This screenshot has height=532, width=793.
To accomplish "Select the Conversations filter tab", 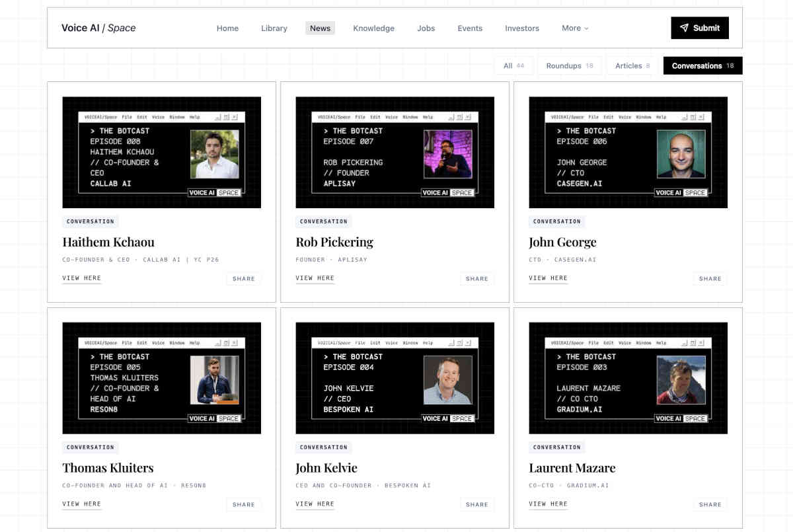I will [702, 65].
